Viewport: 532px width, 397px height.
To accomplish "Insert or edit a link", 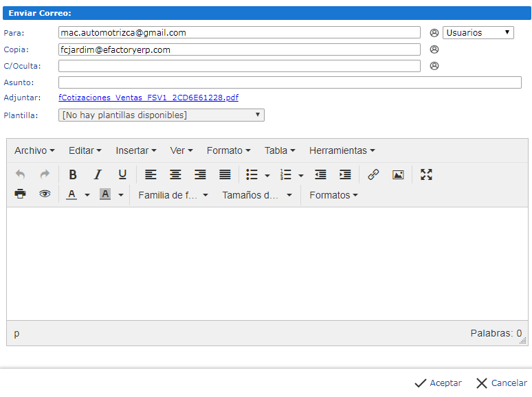I will pyautogui.click(x=373, y=174).
